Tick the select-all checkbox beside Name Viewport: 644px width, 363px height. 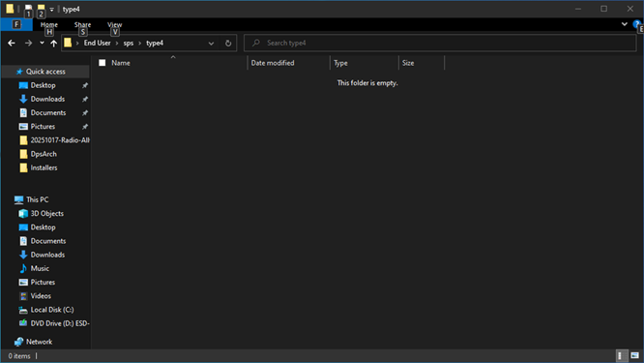coord(102,63)
